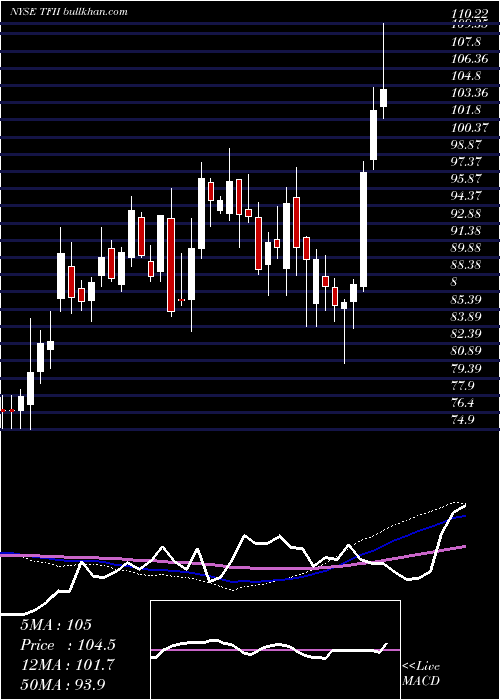
Task: Click the 5MA : 105 readout
Action: 56,625
